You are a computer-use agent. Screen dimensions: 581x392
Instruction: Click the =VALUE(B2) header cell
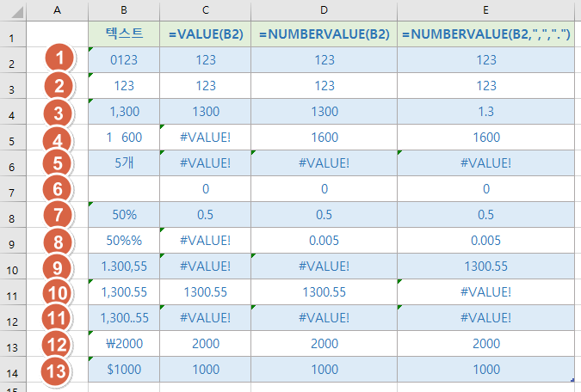pyautogui.click(x=205, y=34)
